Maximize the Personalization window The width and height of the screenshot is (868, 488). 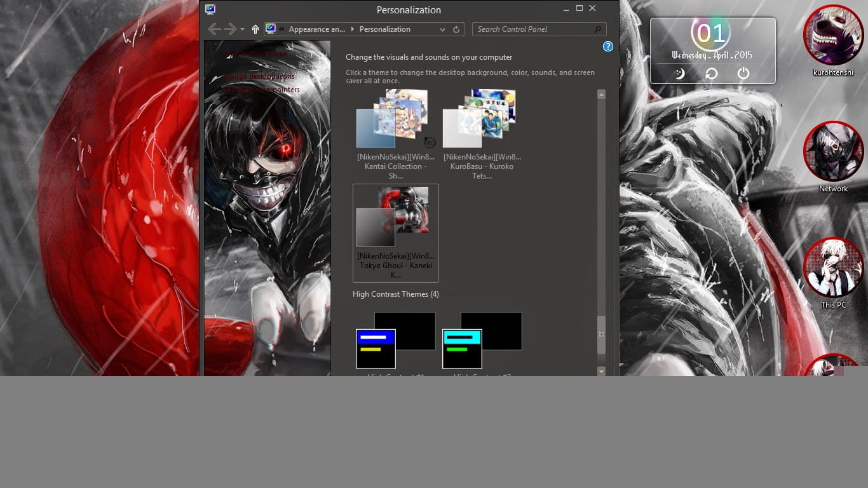(580, 8)
